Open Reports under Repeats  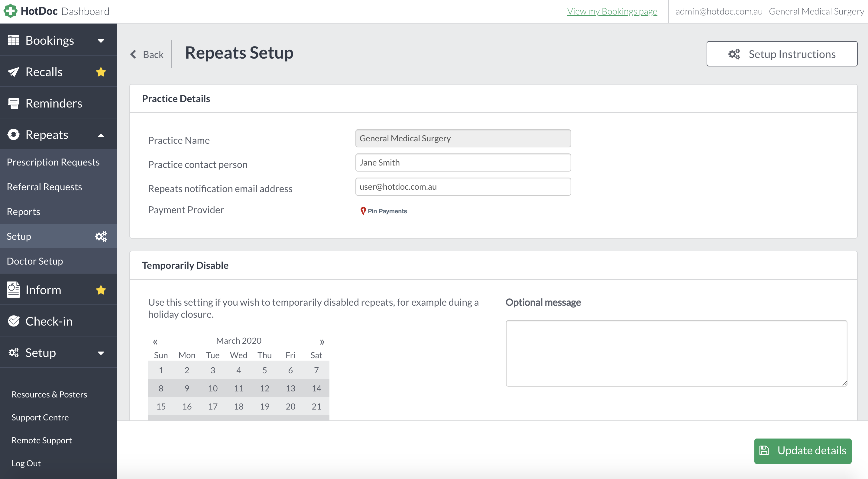point(59,211)
